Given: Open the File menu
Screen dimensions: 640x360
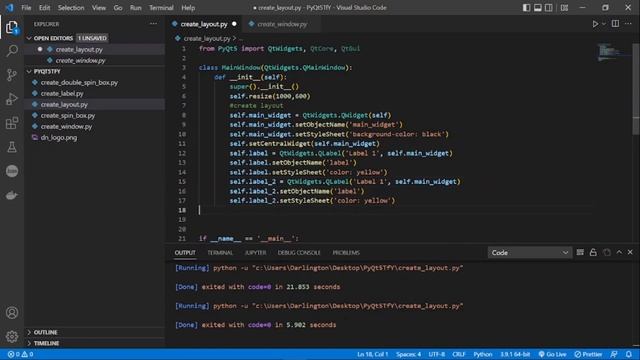Looking at the screenshot, I should (26, 8).
